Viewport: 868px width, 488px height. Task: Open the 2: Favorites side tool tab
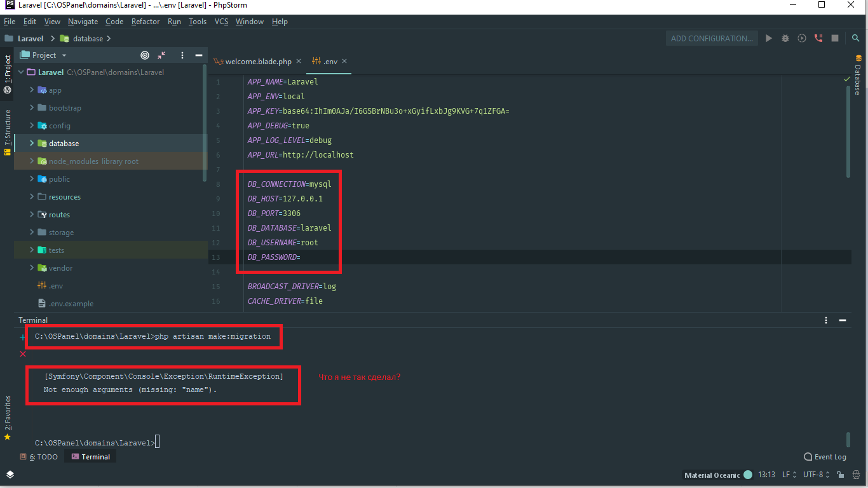(x=8, y=417)
